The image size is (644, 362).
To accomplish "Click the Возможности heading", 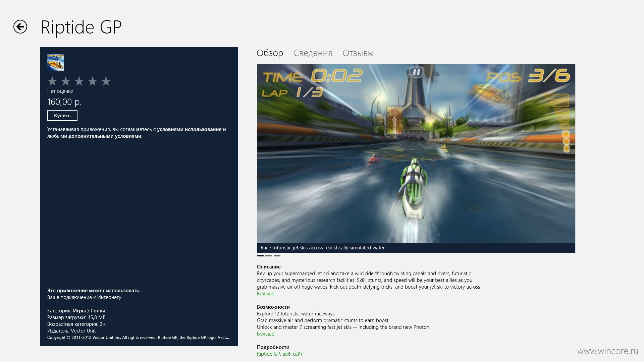I will point(273,307).
